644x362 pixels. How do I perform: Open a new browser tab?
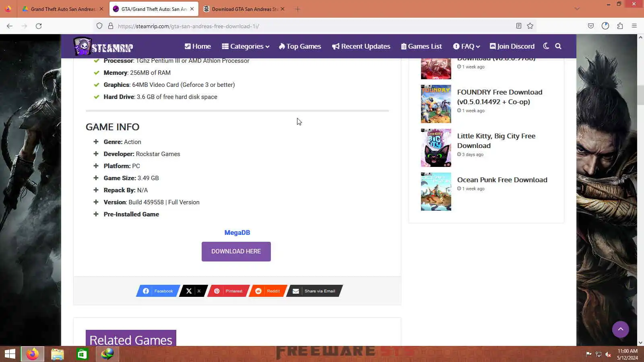(297, 9)
